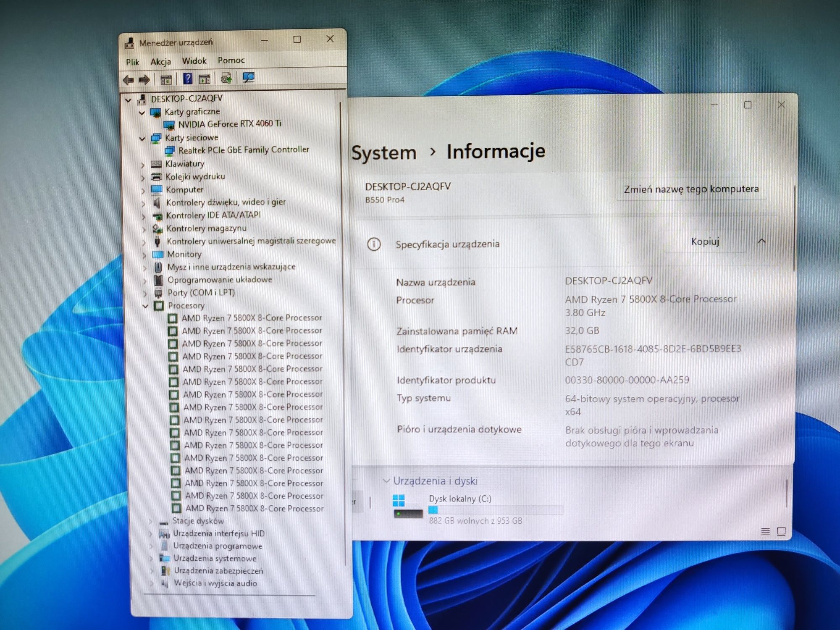Click the Urządzenia zabezpieczeń icon
The height and width of the screenshot is (630, 840).
[165, 571]
